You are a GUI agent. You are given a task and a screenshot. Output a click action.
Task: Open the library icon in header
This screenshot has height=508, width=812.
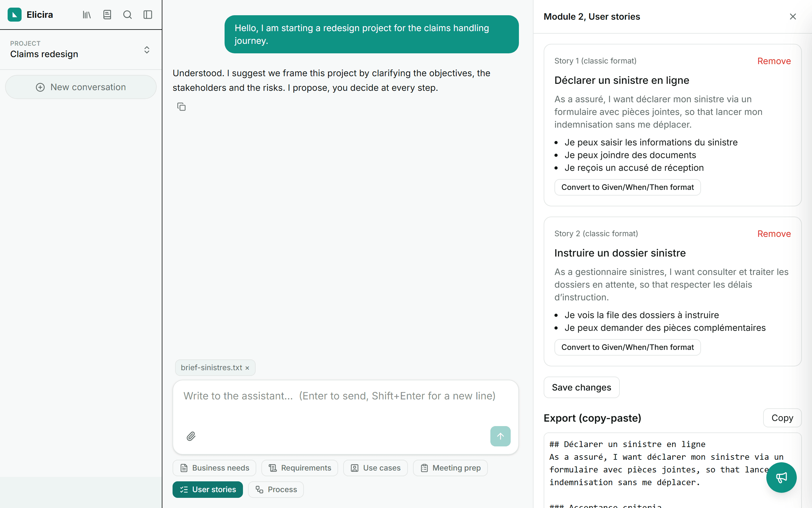tap(87, 15)
